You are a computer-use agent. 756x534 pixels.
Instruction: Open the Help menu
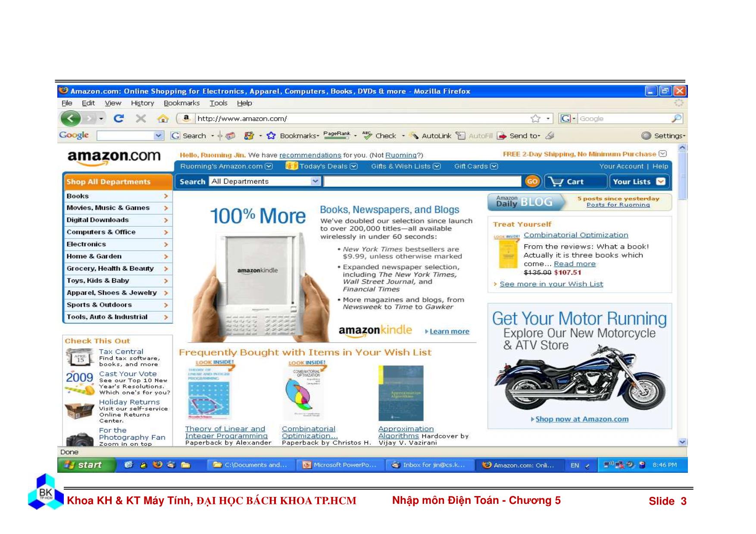[x=244, y=103]
